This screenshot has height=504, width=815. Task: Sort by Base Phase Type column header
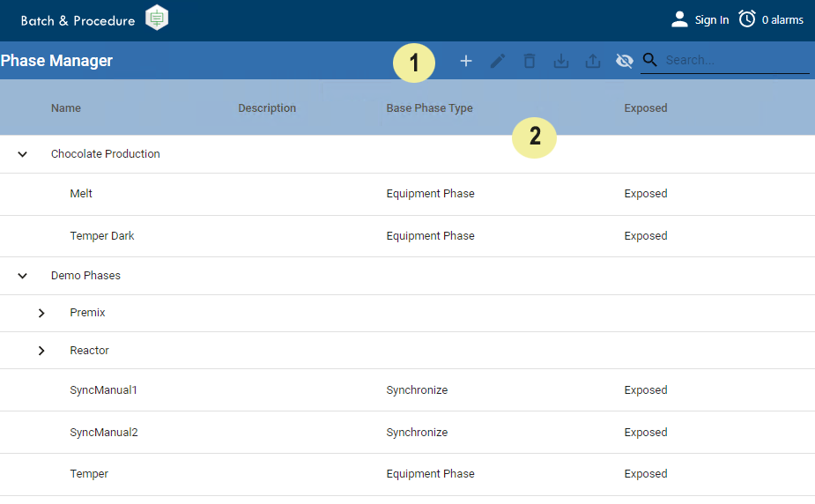[x=429, y=108]
